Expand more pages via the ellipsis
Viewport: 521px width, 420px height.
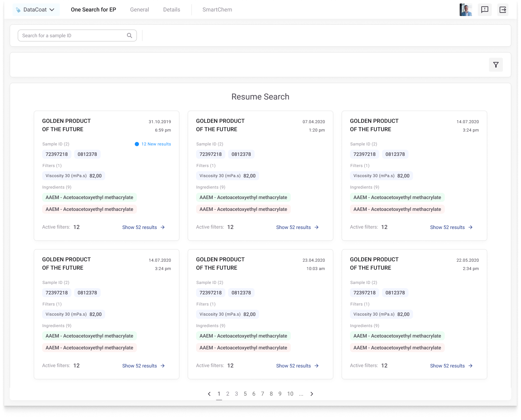(x=301, y=394)
